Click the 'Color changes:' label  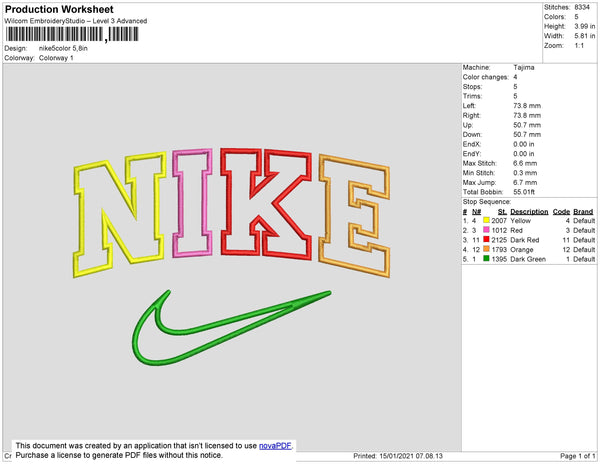pos(486,77)
